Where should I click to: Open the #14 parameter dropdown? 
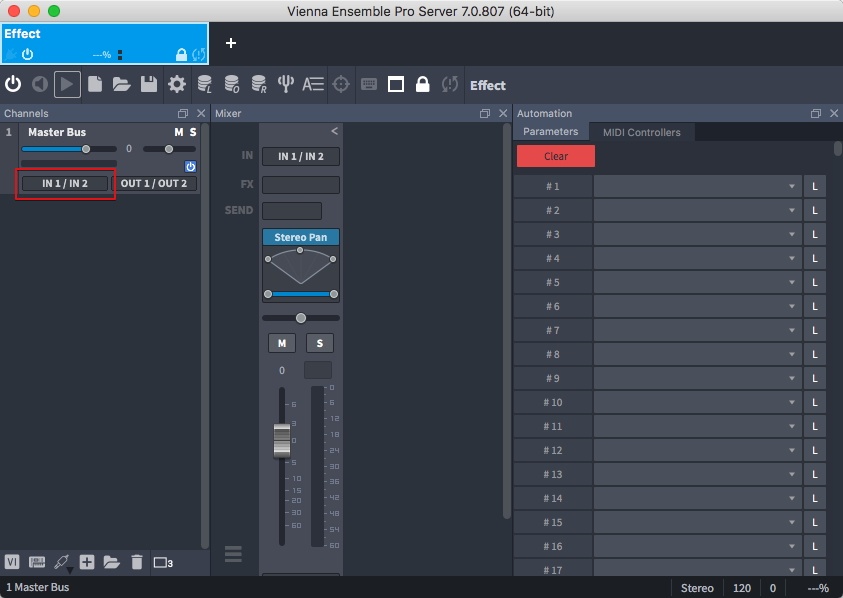coord(697,499)
